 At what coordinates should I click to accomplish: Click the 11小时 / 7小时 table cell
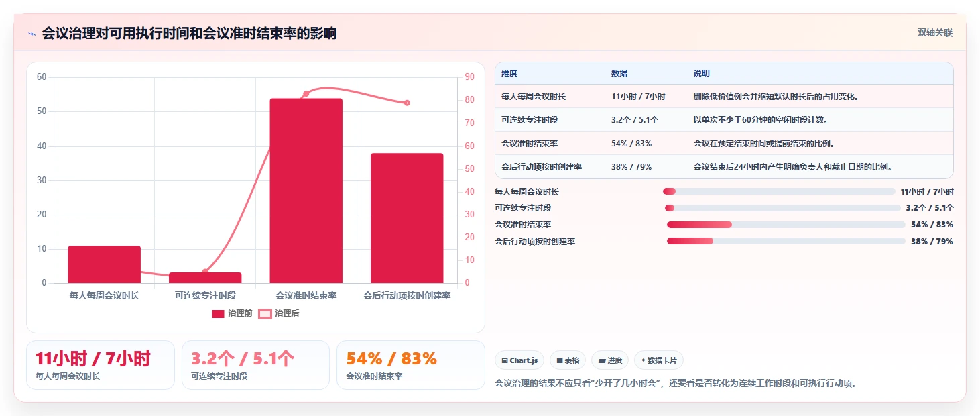click(x=638, y=97)
